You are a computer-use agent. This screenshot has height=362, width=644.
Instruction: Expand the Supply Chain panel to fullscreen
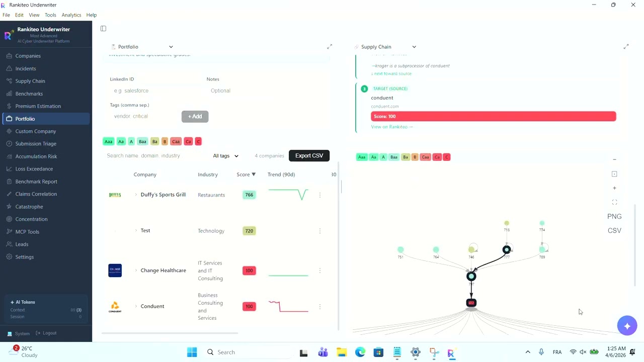click(x=626, y=47)
